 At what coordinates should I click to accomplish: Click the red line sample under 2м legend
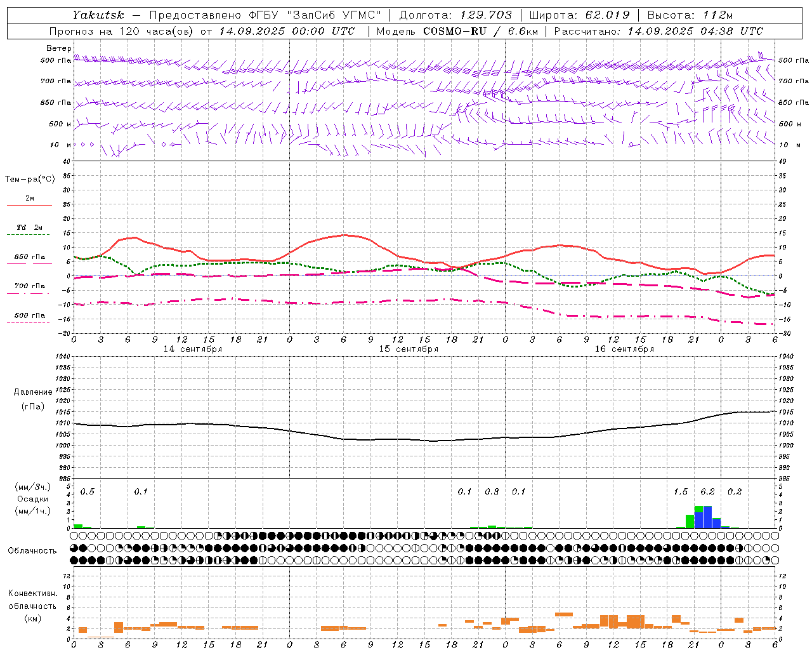tap(29, 205)
